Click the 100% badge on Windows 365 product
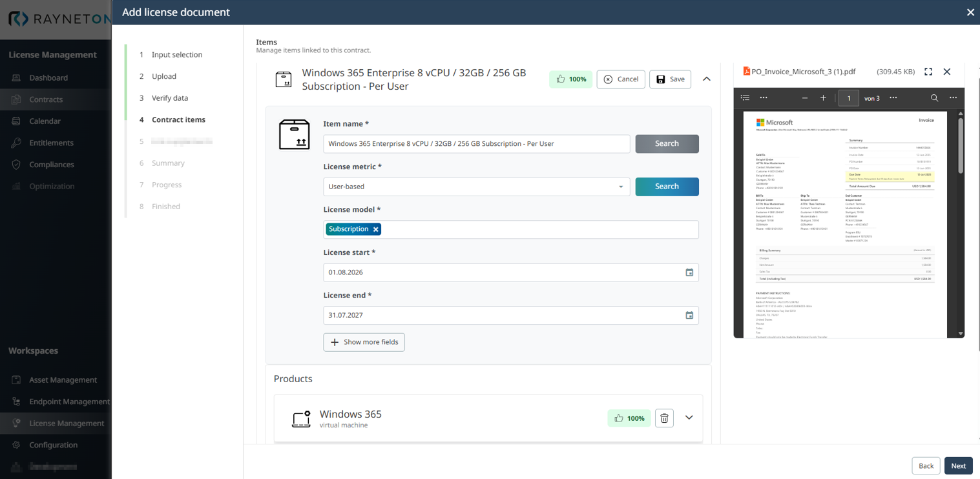 pos(629,418)
